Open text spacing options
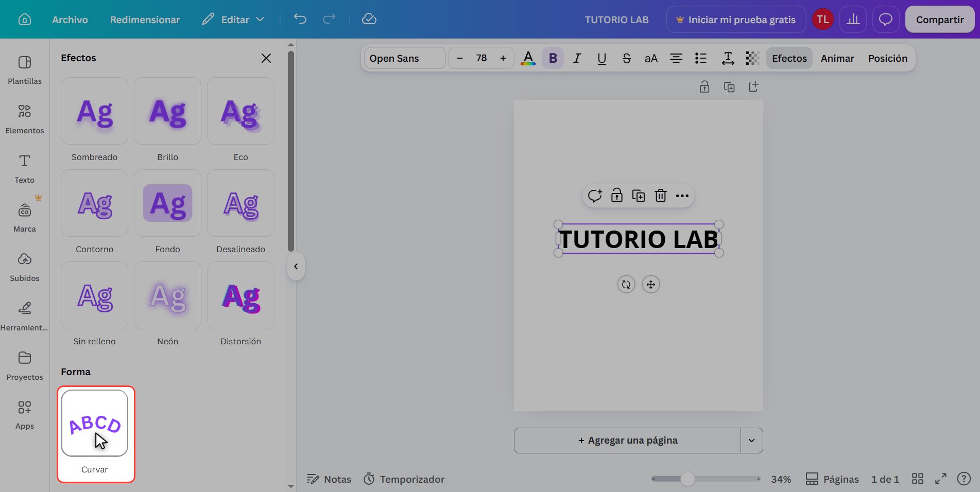 point(728,58)
